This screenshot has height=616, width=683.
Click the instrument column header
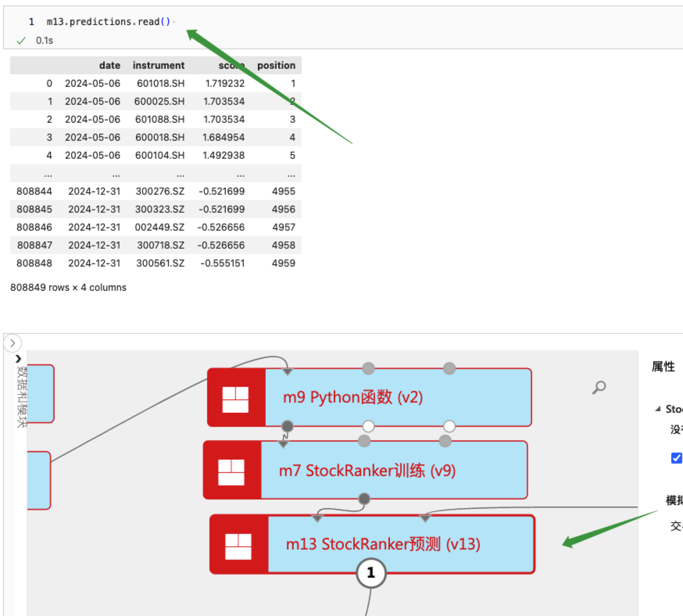coord(158,65)
